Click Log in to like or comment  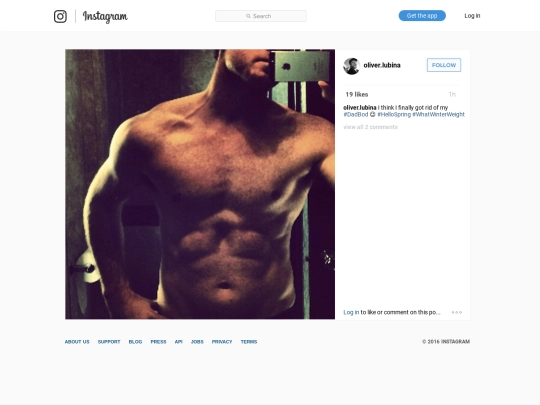click(x=351, y=312)
